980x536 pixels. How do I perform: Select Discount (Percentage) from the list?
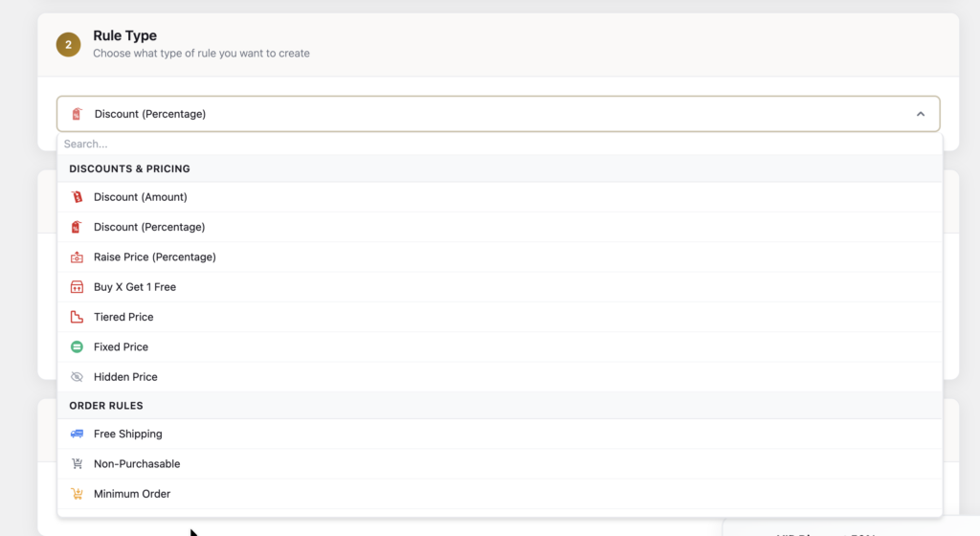[149, 227]
